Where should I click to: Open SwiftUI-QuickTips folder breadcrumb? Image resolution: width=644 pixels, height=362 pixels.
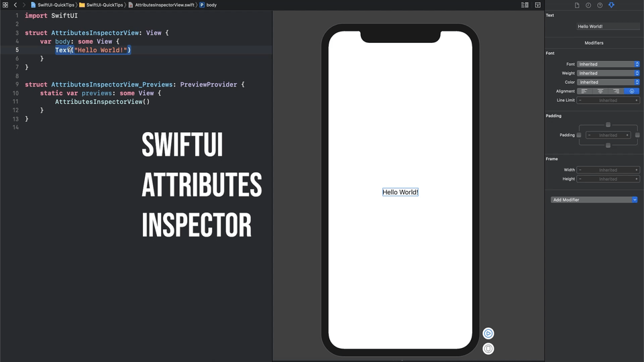pos(101,5)
